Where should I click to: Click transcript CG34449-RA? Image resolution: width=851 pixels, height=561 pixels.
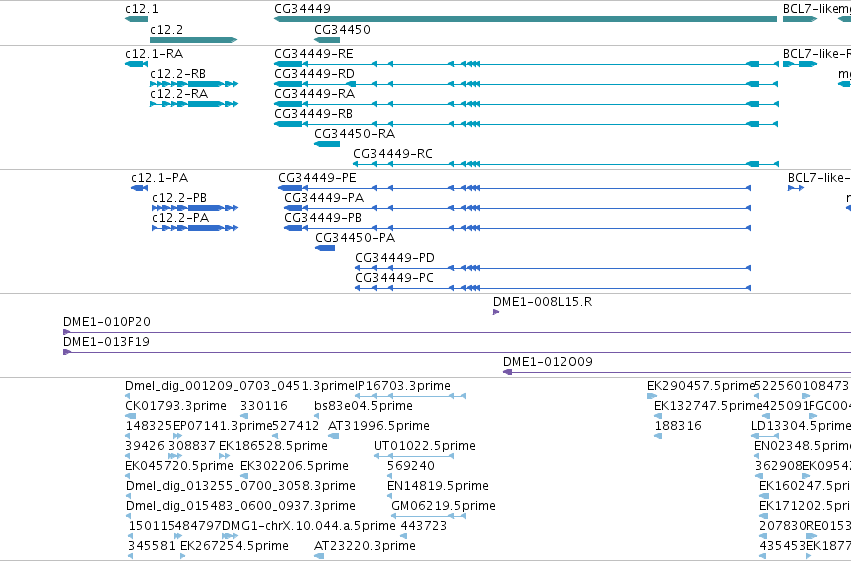pos(526,104)
